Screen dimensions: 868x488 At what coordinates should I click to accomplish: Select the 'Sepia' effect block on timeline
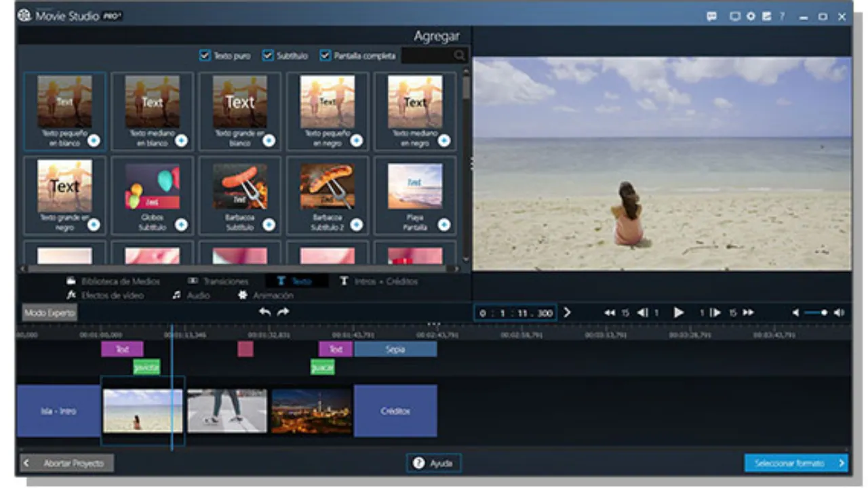(395, 349)
